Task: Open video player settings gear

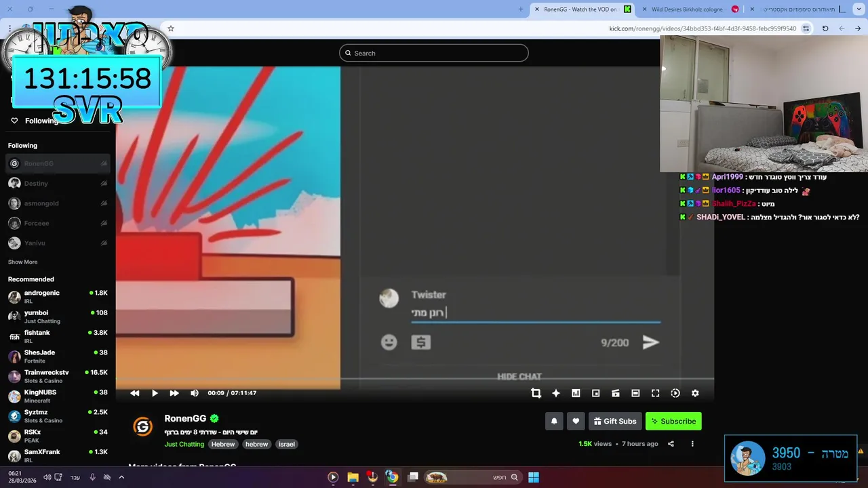Action: (x=695, y=393)
